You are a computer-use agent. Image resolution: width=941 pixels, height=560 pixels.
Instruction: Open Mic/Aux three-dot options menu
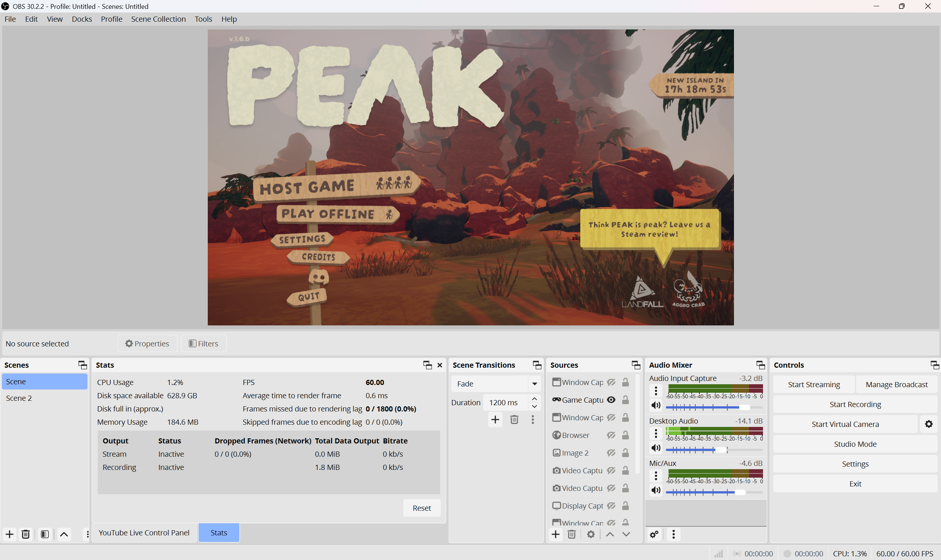[x=656, y=476]
